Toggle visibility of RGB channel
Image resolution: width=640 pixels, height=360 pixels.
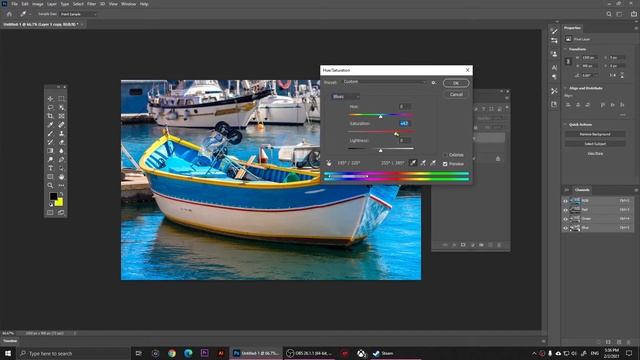point(565,201)
